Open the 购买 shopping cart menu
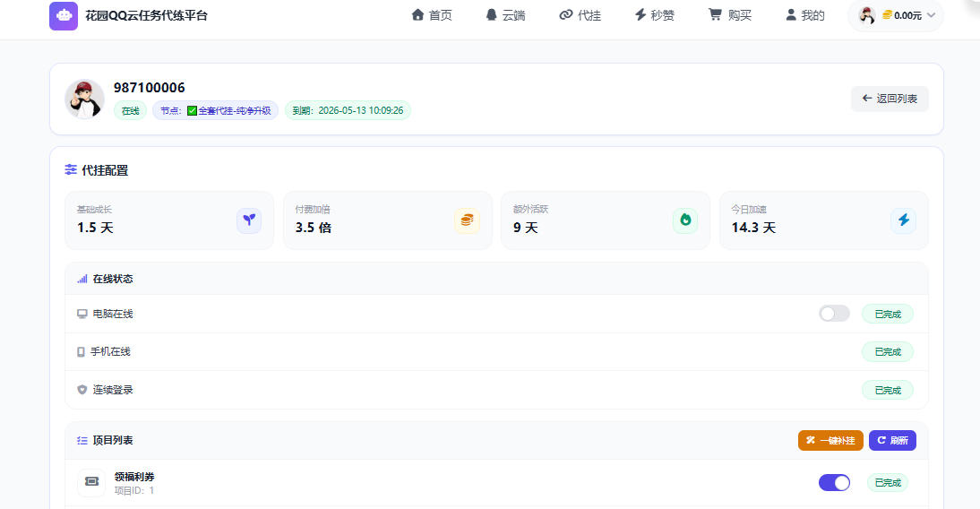The height and width of the screenshot is (509, 980). tap(729, 15)
